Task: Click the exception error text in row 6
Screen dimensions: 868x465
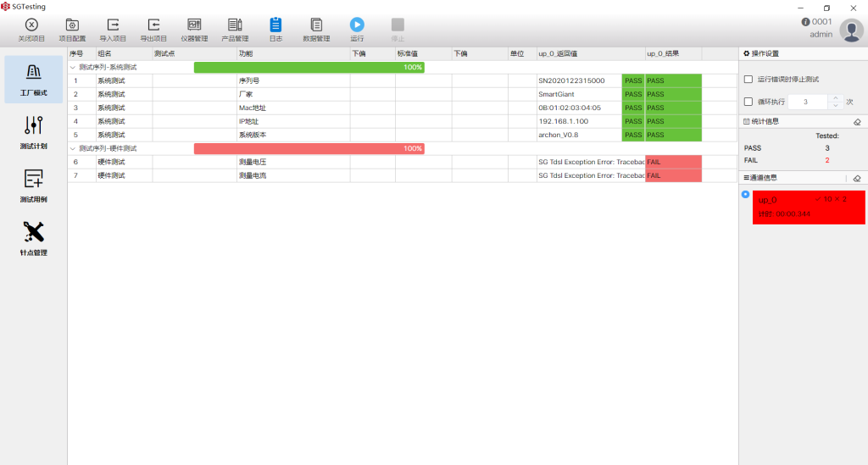Action: click(591, 162)
